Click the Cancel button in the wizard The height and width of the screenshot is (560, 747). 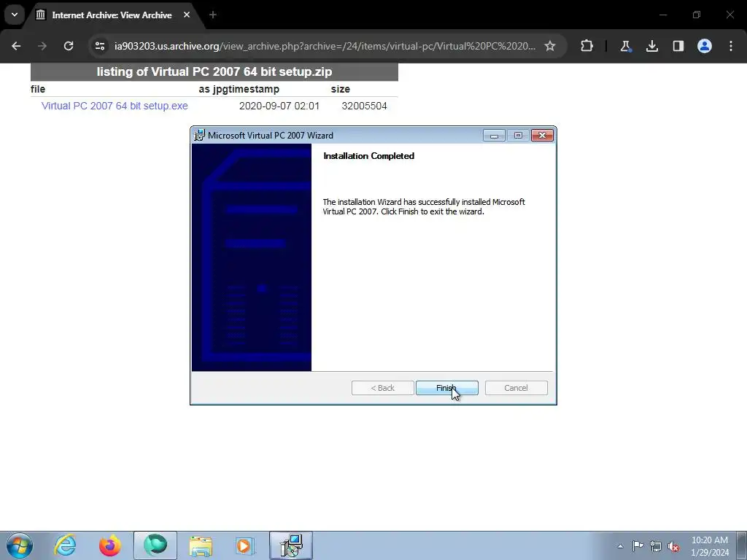click(x=516, y=388)
